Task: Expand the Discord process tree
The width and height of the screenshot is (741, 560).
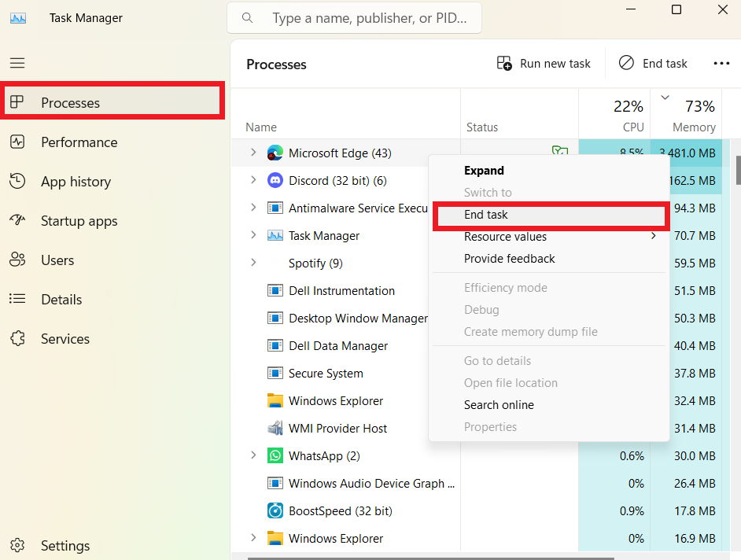Action: (253, 180)
